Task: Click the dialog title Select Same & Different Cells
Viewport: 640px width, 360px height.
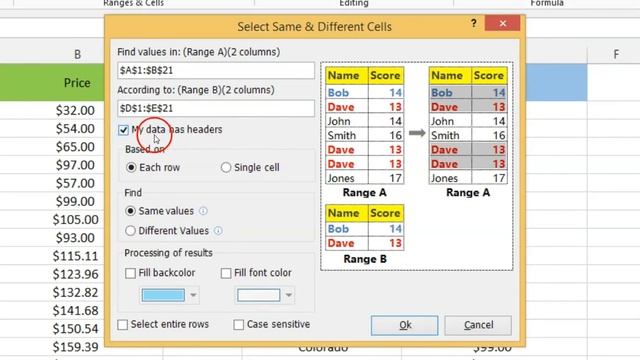Action: pos(314,27)
